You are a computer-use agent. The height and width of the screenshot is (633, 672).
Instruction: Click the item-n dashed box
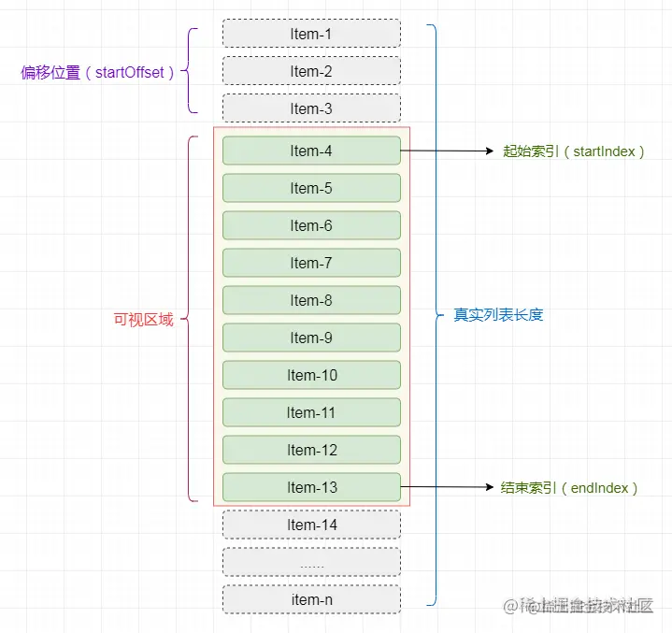point(311,599)
